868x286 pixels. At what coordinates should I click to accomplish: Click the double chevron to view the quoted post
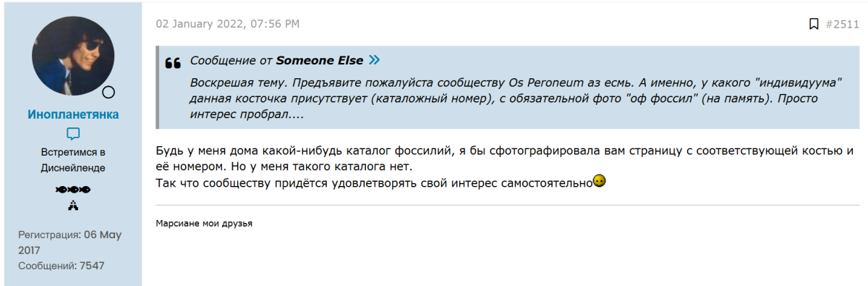pyautogui.click(x=374, y=60)
